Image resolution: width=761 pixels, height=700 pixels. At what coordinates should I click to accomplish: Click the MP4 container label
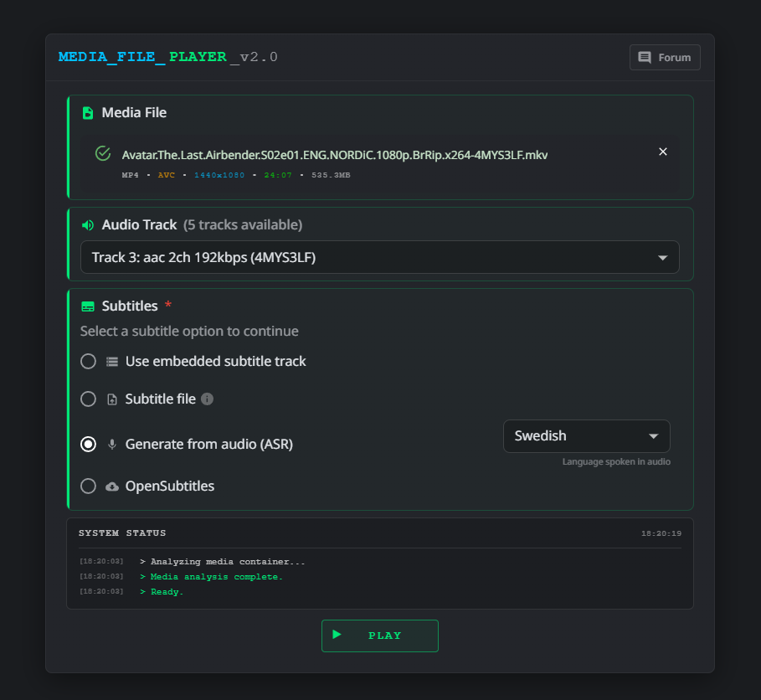coord(130,175)
